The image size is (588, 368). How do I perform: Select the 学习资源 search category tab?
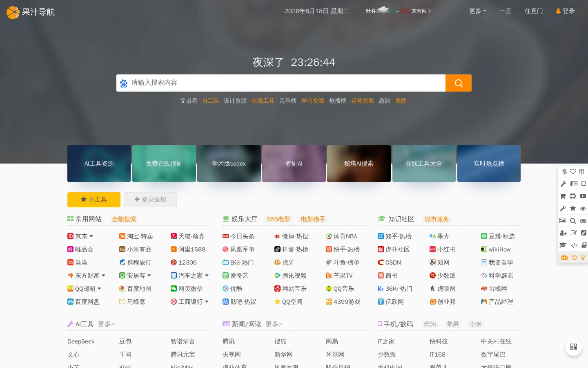[313, 101]
